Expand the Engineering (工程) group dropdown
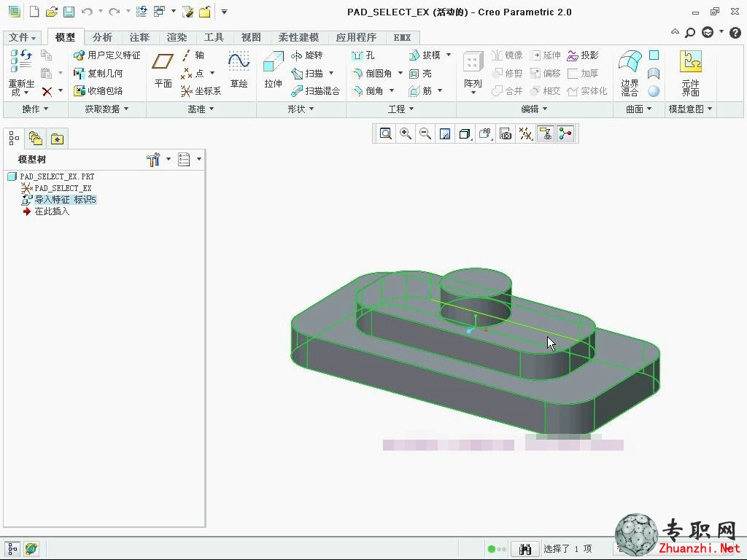The height and width of the screenshot is (560, 747). (401, 109)
